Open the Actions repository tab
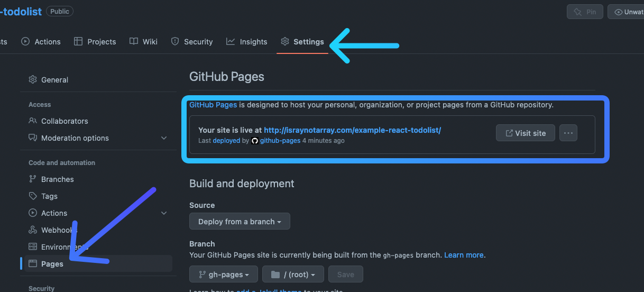 [x=41, y=42]
